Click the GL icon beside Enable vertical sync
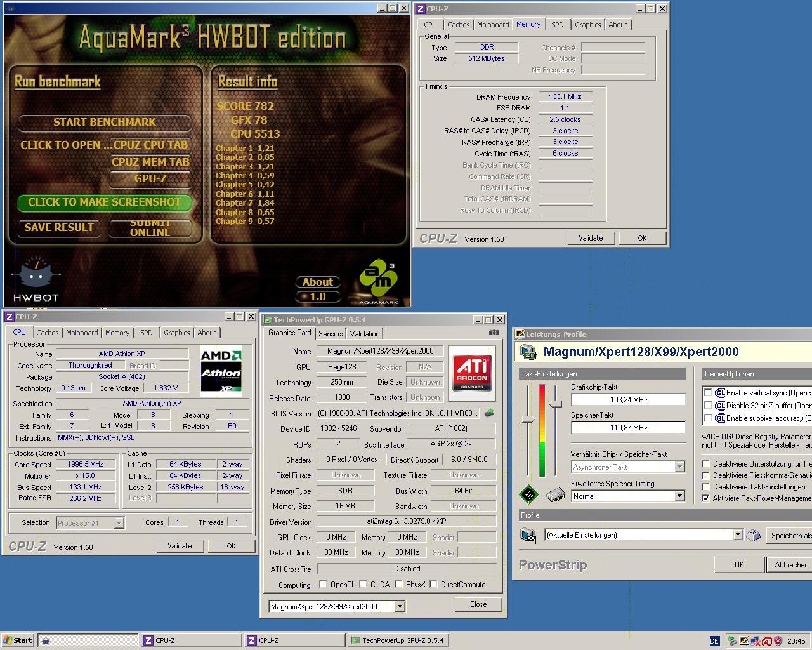This screenshot has height=650, width=812. pyautogui.click(x=720, y=393)
